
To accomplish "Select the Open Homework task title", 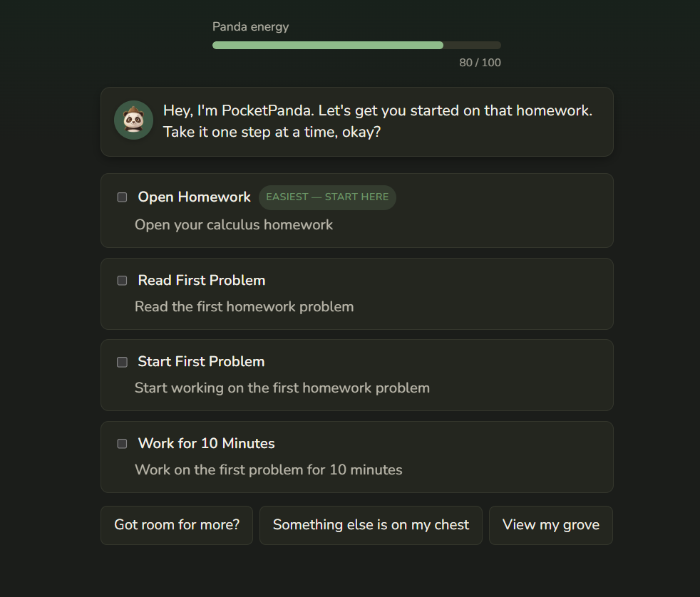I will tap(194, 197).
